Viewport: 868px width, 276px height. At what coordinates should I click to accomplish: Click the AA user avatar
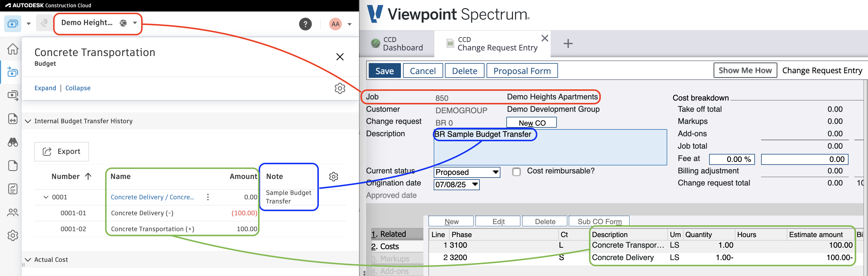coord(335,24)
